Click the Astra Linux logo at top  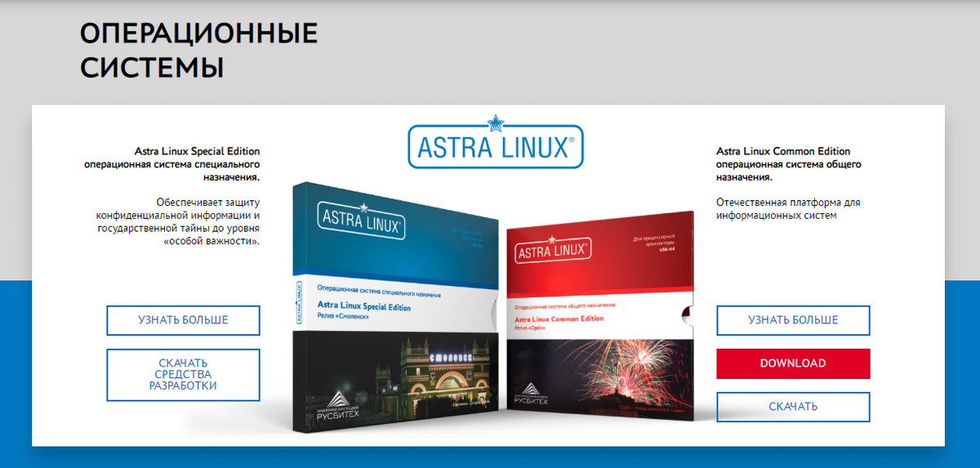[x=495, y=142]
